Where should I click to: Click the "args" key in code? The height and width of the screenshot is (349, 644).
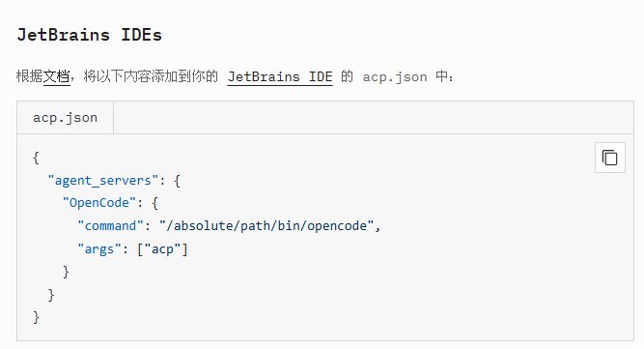tap(99, 249)
